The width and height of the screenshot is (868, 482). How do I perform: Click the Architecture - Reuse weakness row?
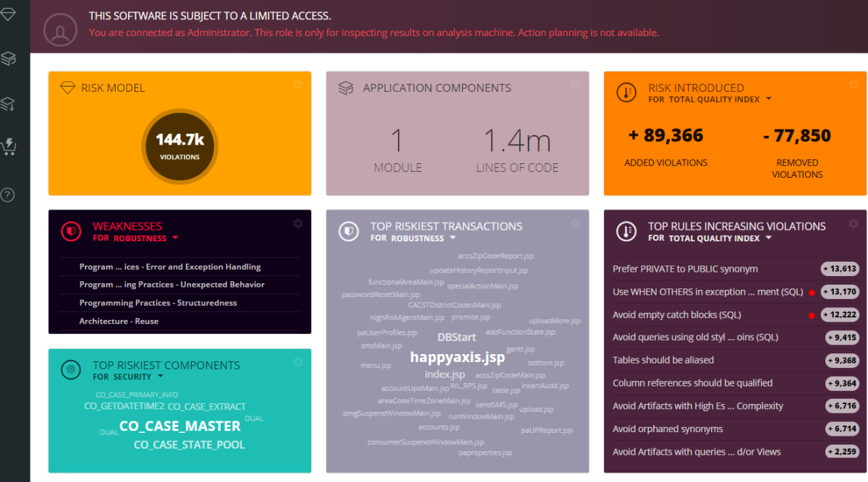119,321
